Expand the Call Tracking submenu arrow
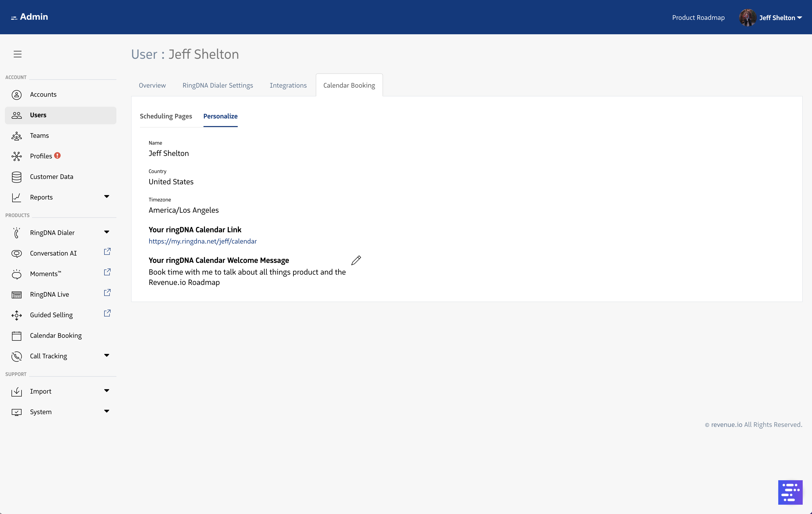Viewport: 812px width, 514px height. [107, 355]
